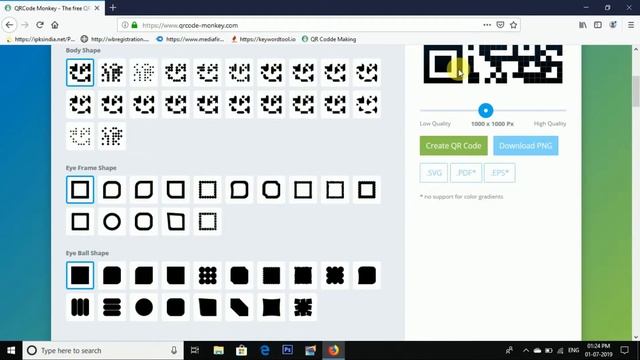Open Firefox library icon

[583, 25]
